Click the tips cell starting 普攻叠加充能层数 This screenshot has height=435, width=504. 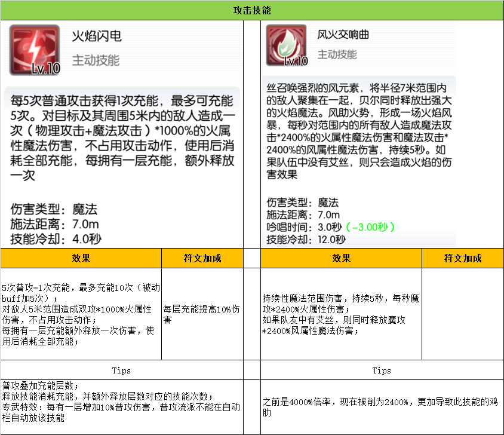pyautogui.click(x=121, y=407)
